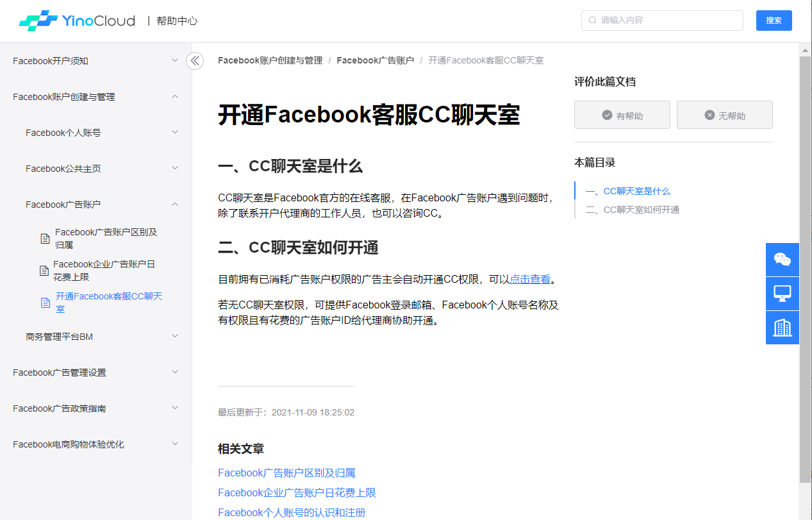Click the vertical page scrollbar

[806, 269]
